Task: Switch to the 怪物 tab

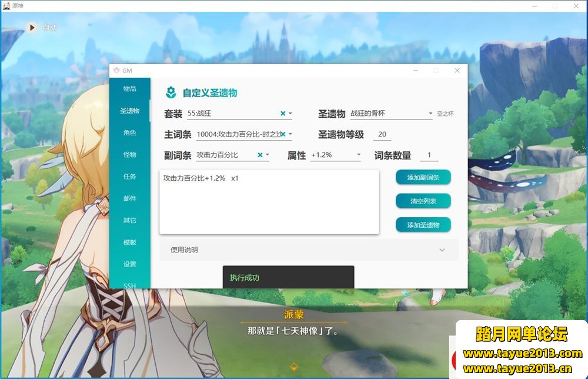Action: [x=130, y=154]
